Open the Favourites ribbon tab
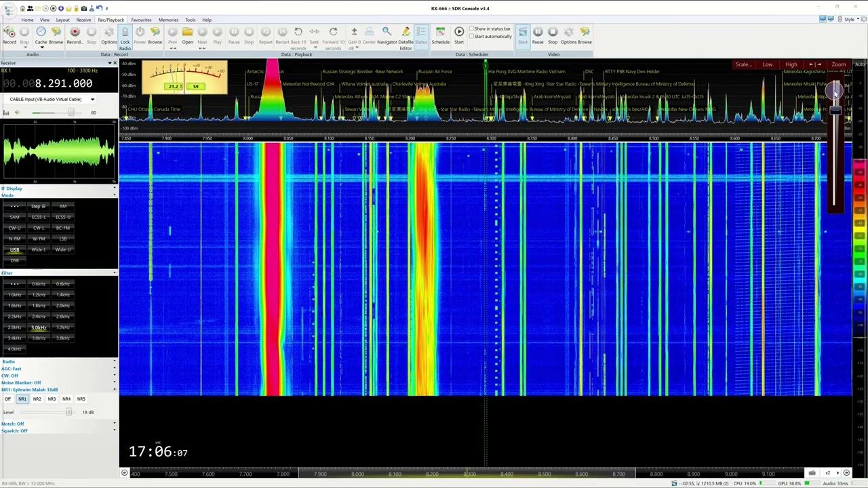This screenshot has width=868, height=488. point(141,20)
